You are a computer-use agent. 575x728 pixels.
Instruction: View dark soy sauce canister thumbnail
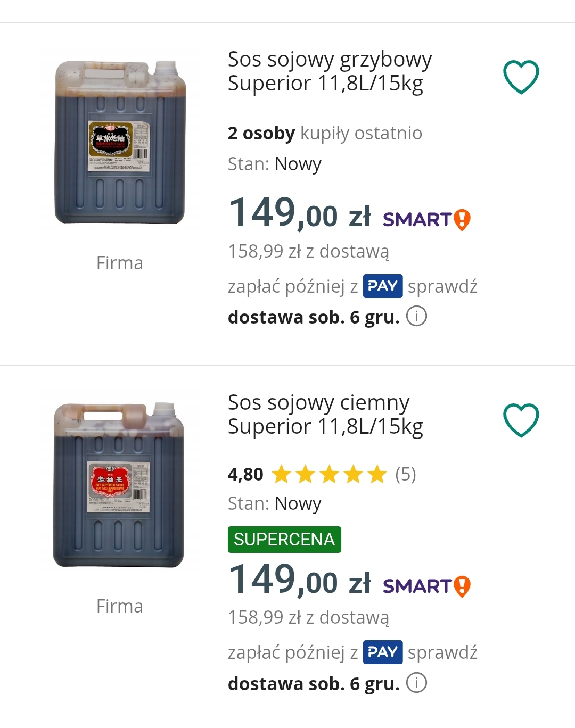[x=119, y=485]
